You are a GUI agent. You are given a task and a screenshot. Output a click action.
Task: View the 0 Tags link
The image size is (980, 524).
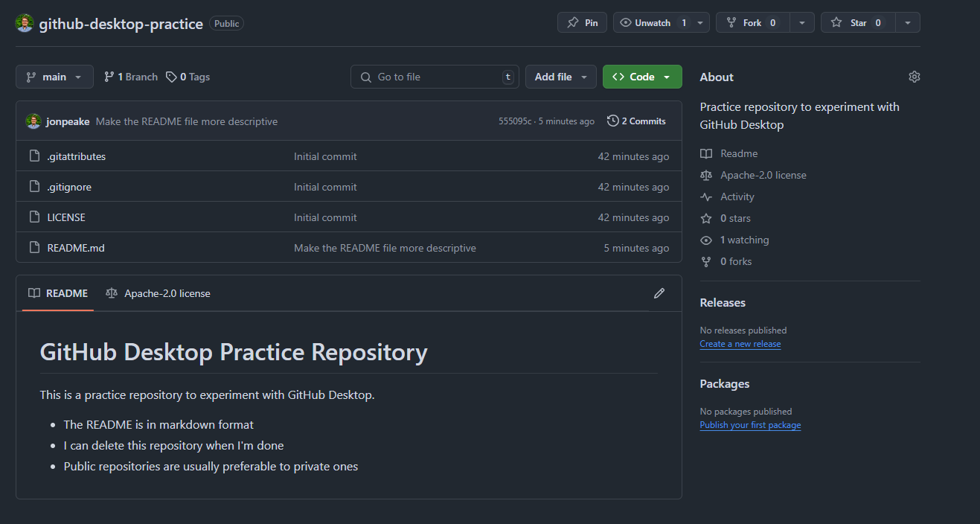click(188, 77)
